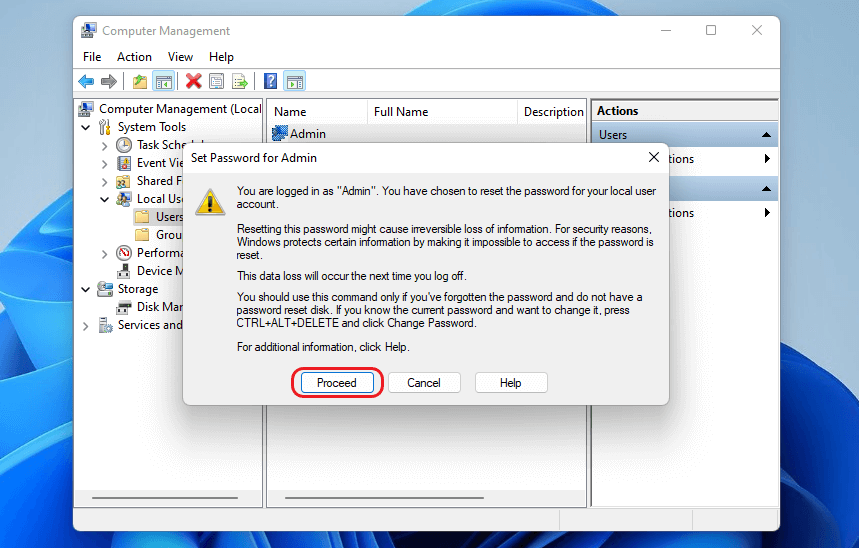Click the Device Manager icon
Screen dimensions: 859x548
(124, 271)
